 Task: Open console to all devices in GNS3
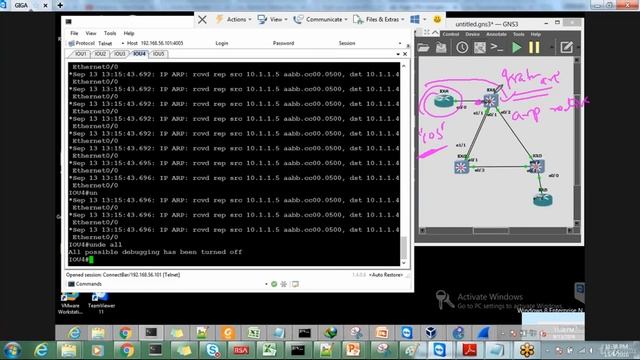pyautogui.click(x=497, y=47)
